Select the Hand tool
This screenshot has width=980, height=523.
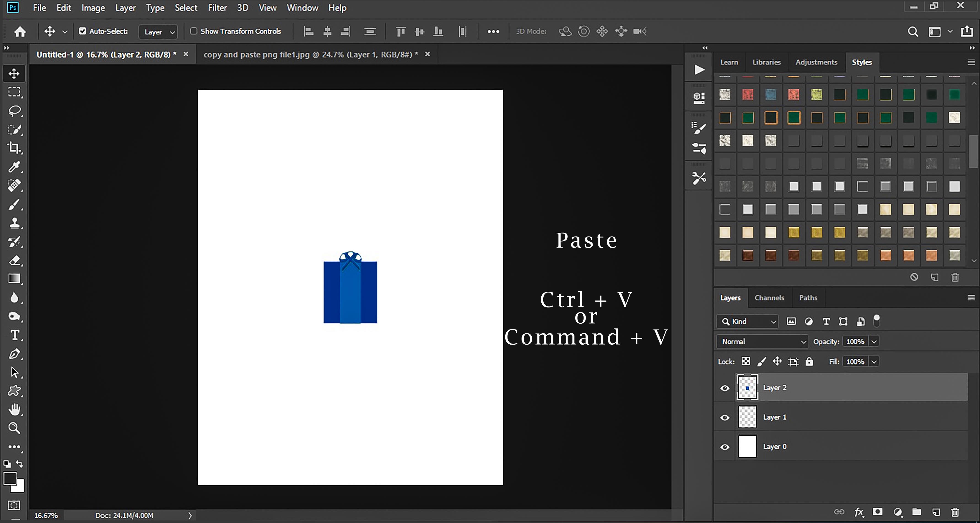point(14,410)
